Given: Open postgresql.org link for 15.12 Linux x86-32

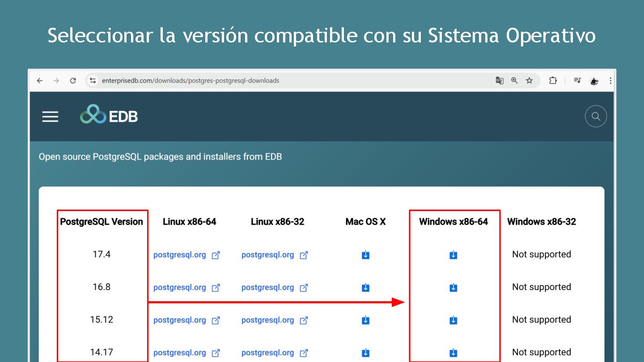Looking at the screenshot, I should 275,320.
